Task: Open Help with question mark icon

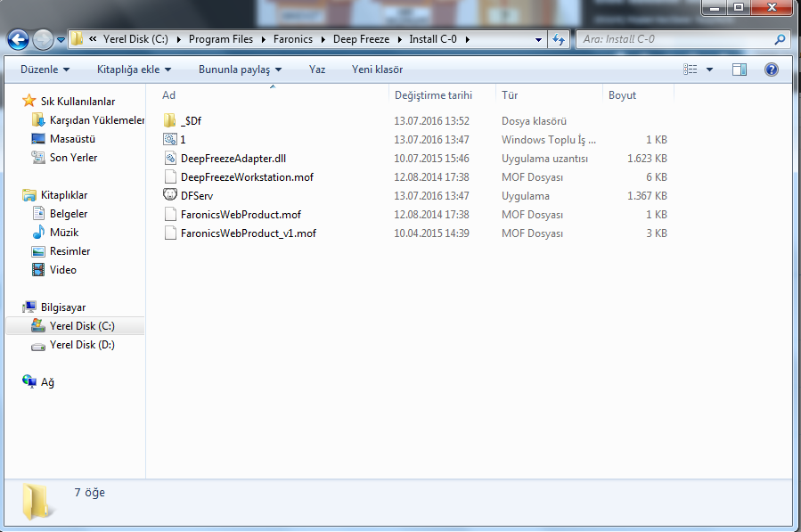Action: (772, 70)
